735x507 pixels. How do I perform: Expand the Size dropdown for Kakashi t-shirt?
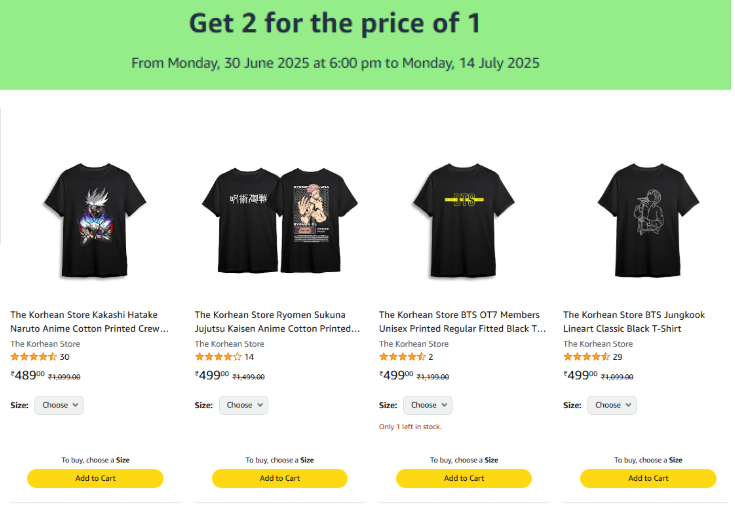[59, 405]
